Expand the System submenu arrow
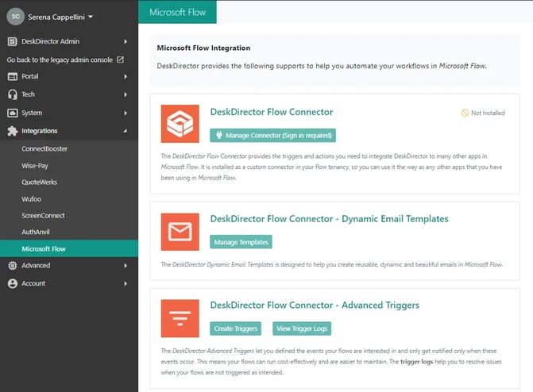Screen dimensions: 533x392 [126, 113]
